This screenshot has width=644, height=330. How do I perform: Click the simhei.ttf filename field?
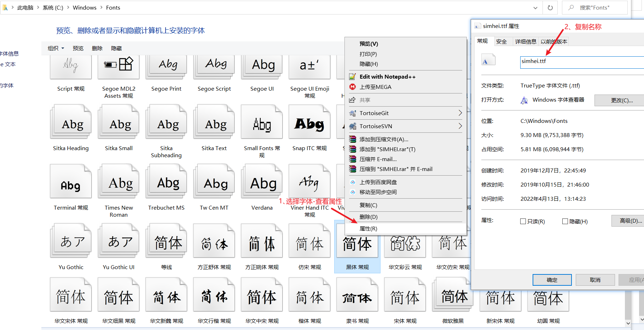click(582, 62)
